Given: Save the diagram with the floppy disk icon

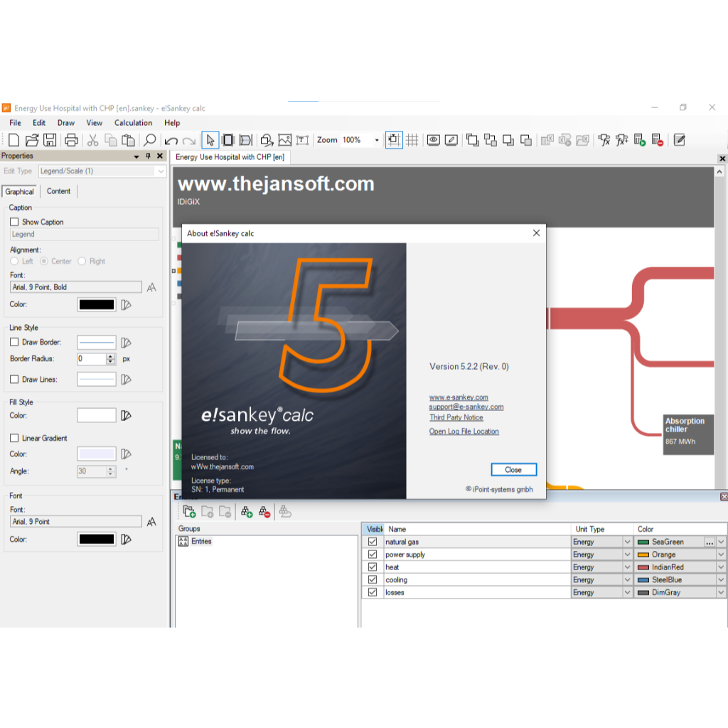Looking at the screenshot, I should pyautogui.click(x=50, y=140).
